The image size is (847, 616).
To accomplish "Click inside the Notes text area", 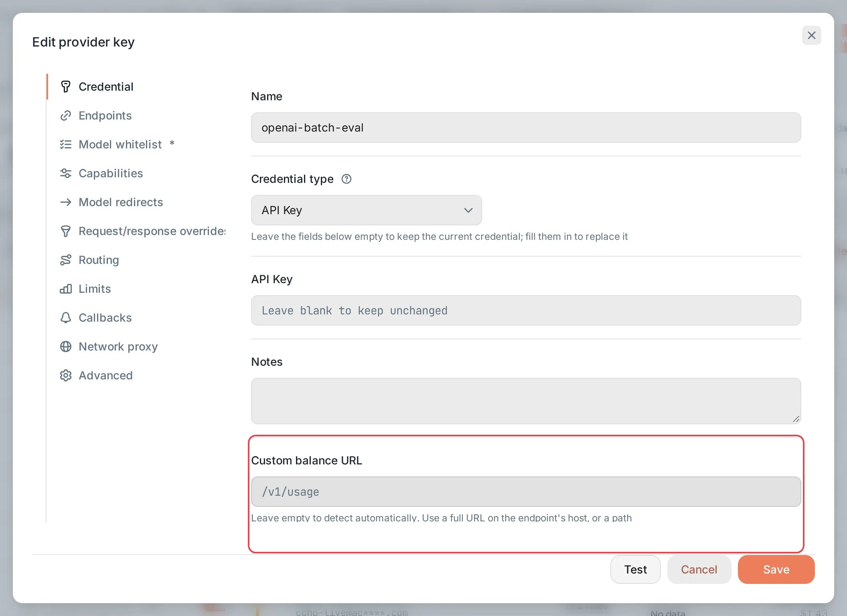I will pos(526,401).
